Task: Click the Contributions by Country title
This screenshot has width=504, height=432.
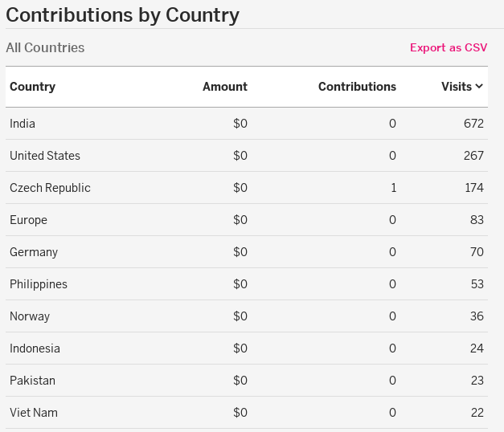Action: [x=122, y=14]
